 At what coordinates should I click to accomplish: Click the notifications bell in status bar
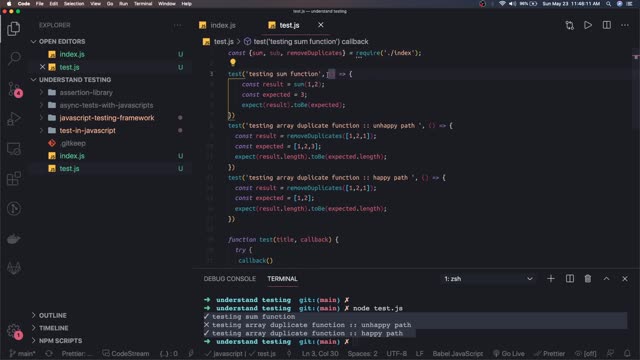click(627, 353)
